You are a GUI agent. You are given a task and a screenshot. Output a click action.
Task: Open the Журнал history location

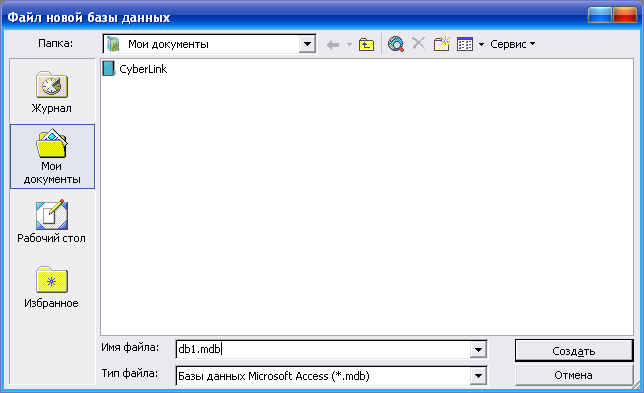click(52, 92)
